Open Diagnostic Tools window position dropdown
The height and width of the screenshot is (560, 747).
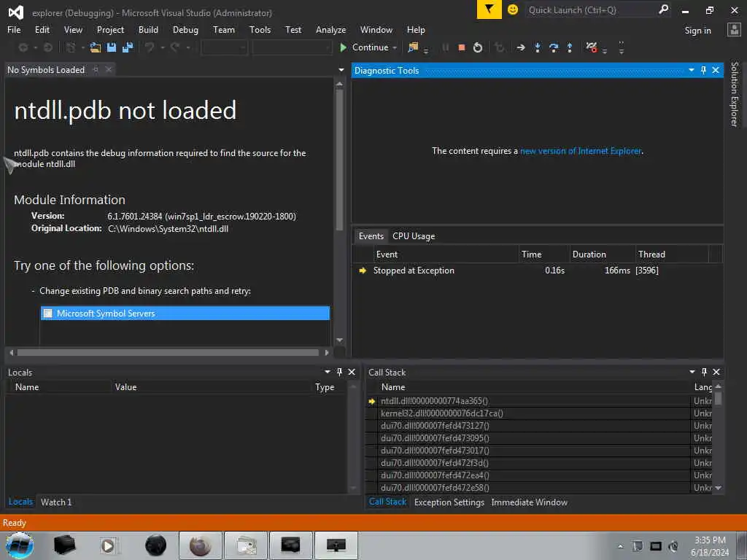click(x=692, y=70)
